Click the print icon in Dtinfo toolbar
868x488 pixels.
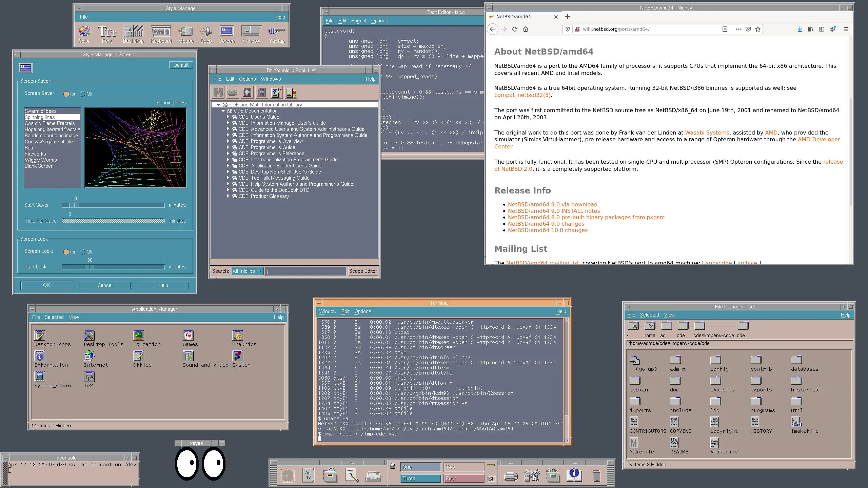(232, 92)
